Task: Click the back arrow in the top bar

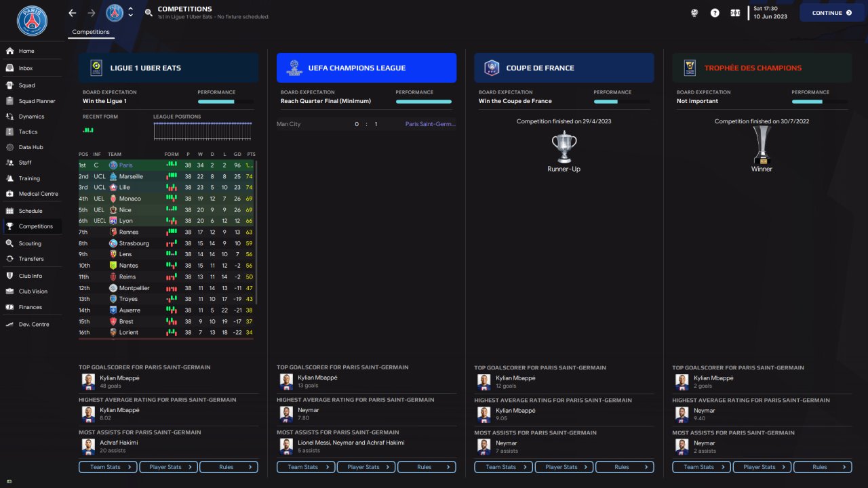Action: 73,13
